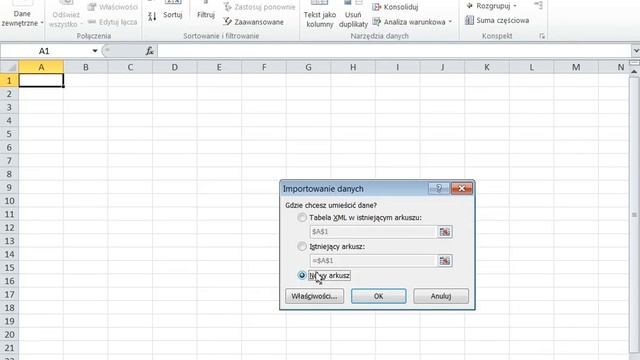Click the vertical scrollbar up arrow
Screen dimensions: 640x360
(634, 72)
